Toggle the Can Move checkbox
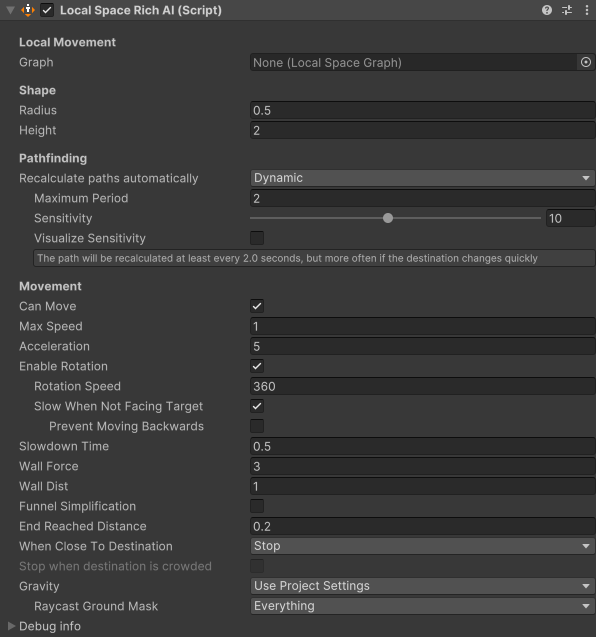The height and width of the screenshot is (637, 596). (257, 306)
